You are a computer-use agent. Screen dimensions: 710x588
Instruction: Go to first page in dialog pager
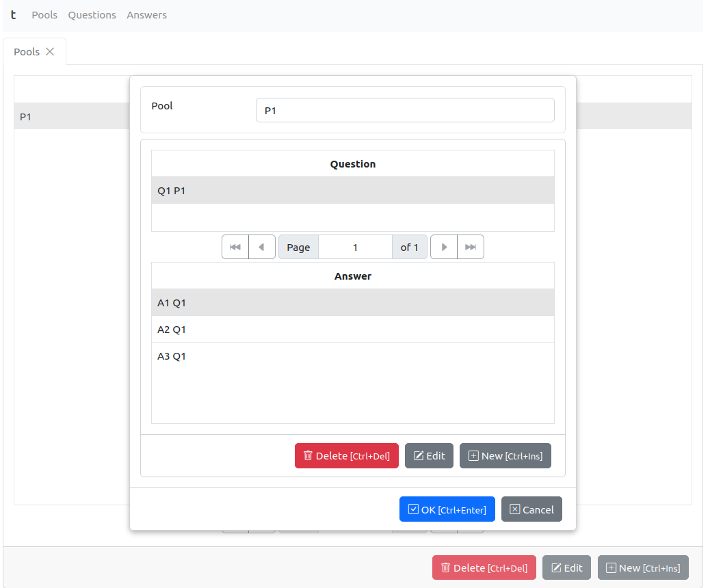click(235, 247)
